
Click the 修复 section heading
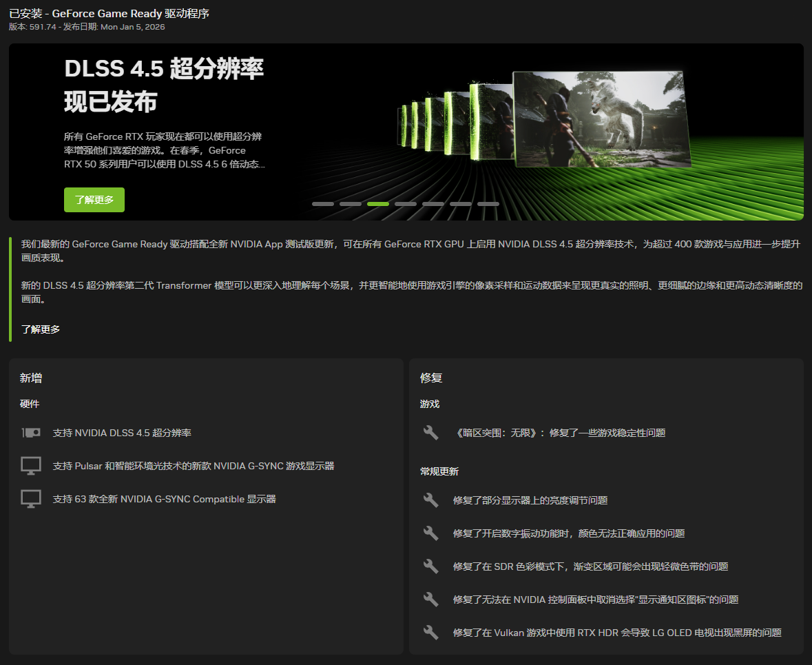tap(431, 378)
